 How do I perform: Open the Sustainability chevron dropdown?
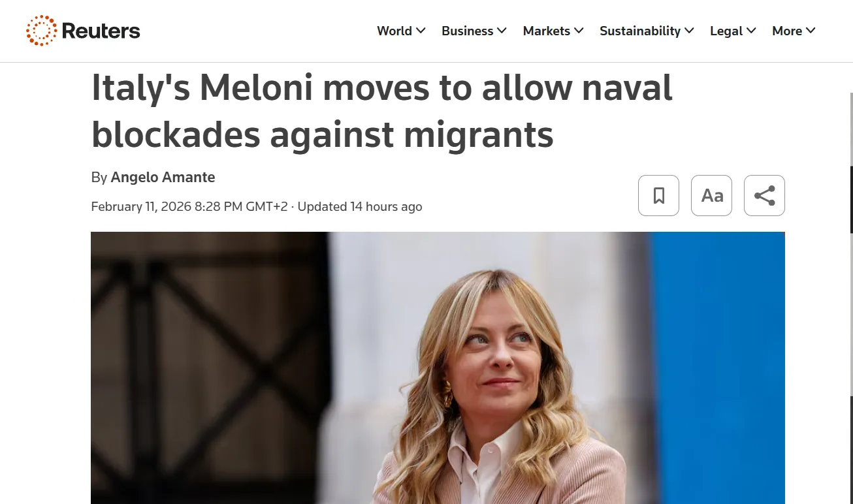[x=689, y=31]
